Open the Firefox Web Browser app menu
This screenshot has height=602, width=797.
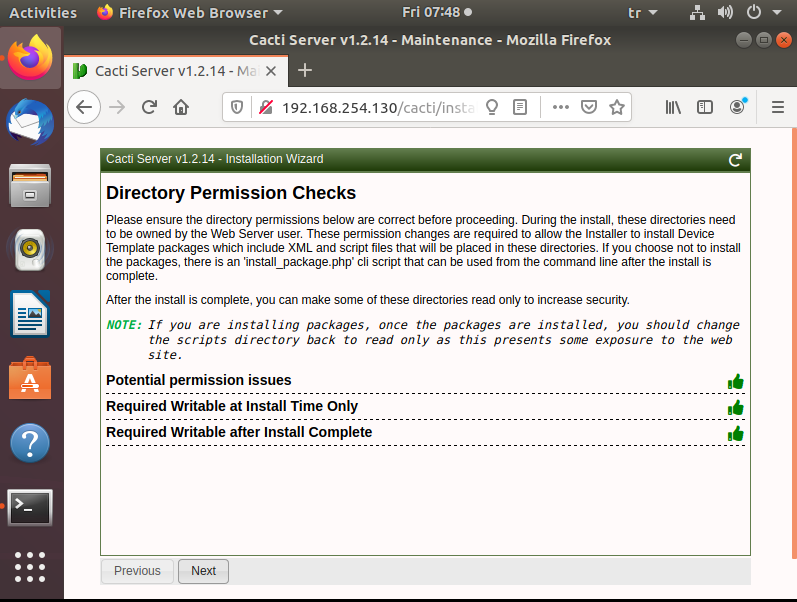click(x=190, y=13)
